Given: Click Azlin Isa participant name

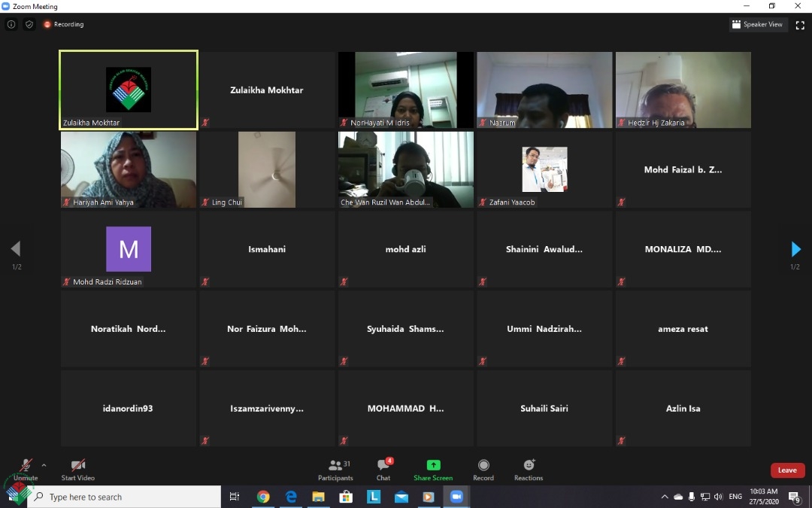Looking at the screenshot, I should tap(683, 409).
